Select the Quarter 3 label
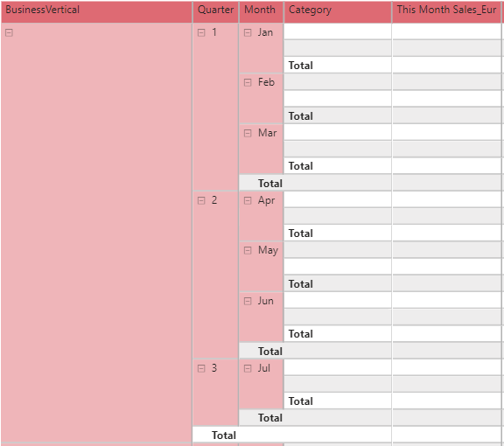The height and width of the screenshot is (446, 504). pyautogui.click(x=214, y=368)
